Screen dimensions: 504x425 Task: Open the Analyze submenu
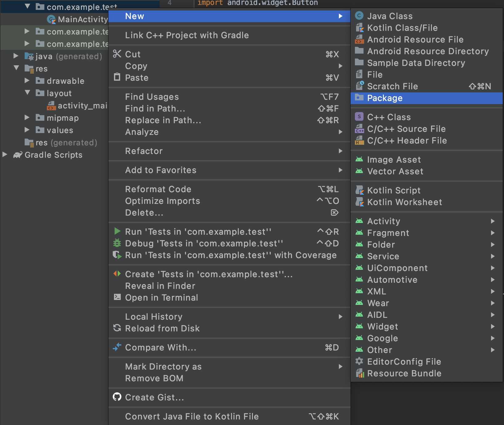[x=229, y=132]
